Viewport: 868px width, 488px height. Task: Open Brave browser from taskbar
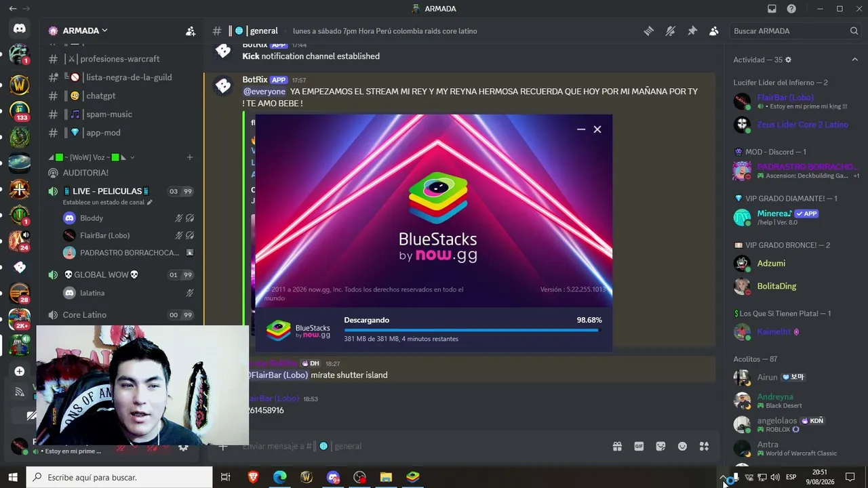tap(253, 477)
